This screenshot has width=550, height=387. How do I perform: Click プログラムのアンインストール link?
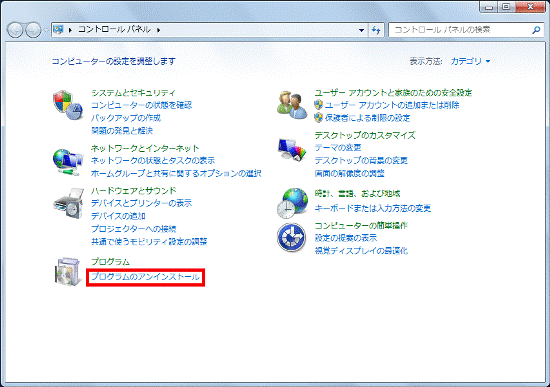pos(146,277)
